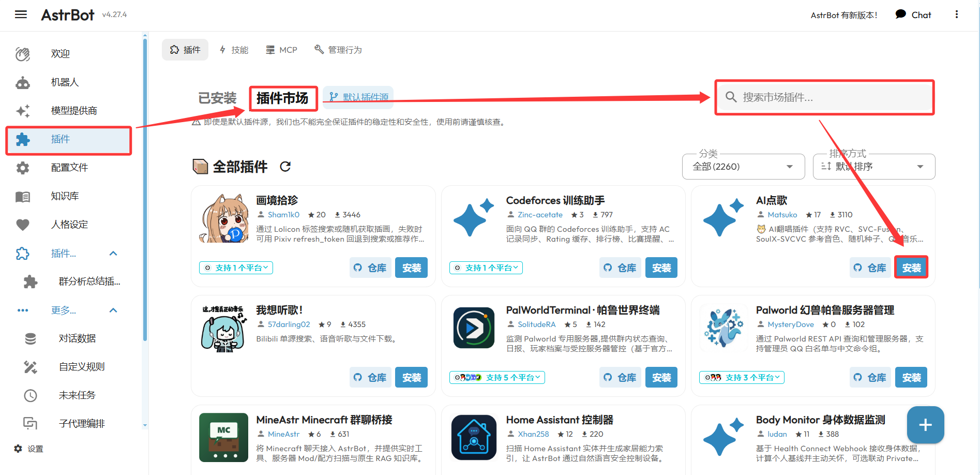Open 知识库 sidebar item
The width and height of the screenshot is (980, 475).
[68, 196]
